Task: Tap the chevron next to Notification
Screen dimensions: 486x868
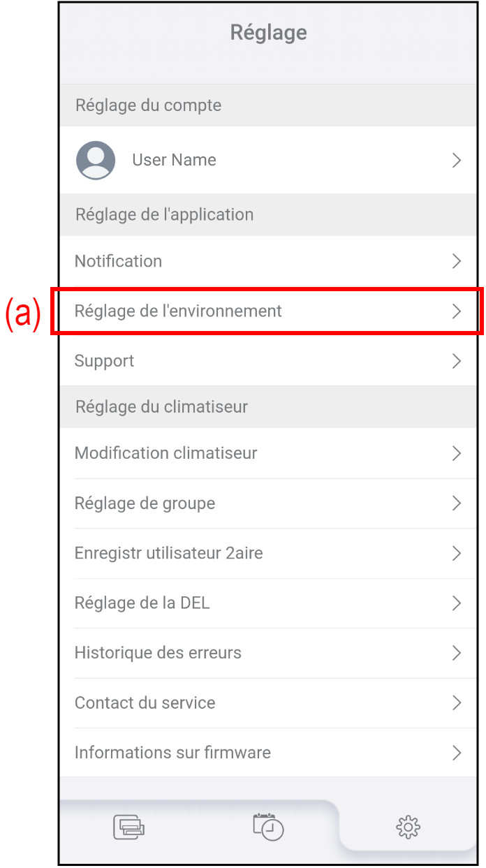Action: tap(457, 261)
